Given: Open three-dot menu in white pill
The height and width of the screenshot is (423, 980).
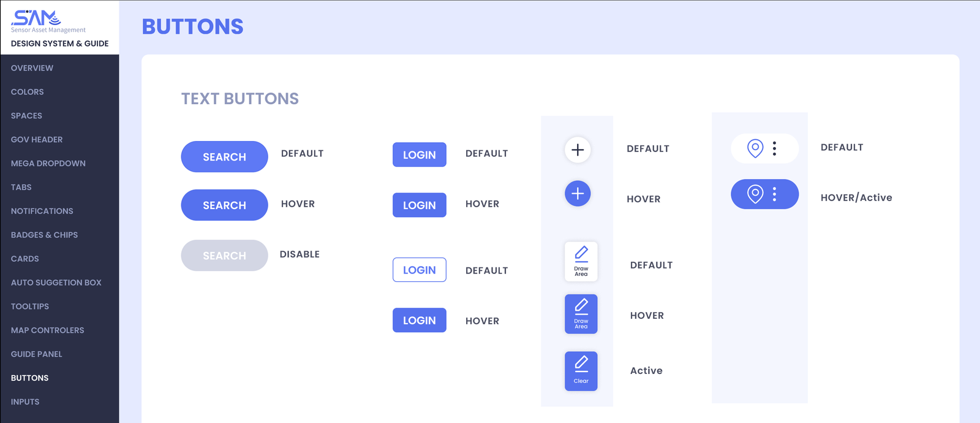Looking at the screenshot, I should pyautogui.click(x=774, y=148).
